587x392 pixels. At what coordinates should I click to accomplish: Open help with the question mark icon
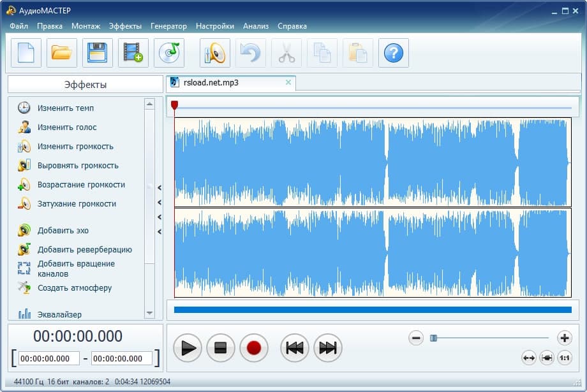(x=394, y=53)
